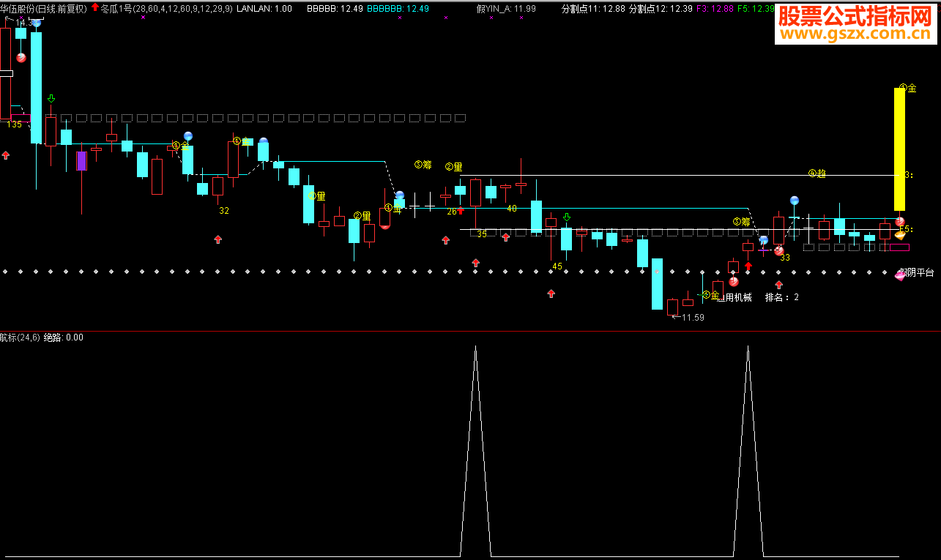
Task: Click the 分割点12: 12.39 value
Action: coord(661,9)
